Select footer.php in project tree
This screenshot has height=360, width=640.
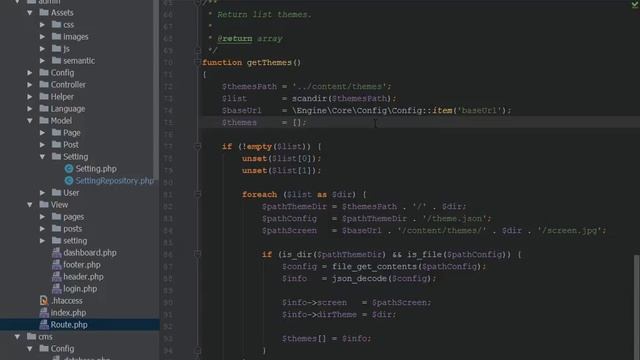82,264
